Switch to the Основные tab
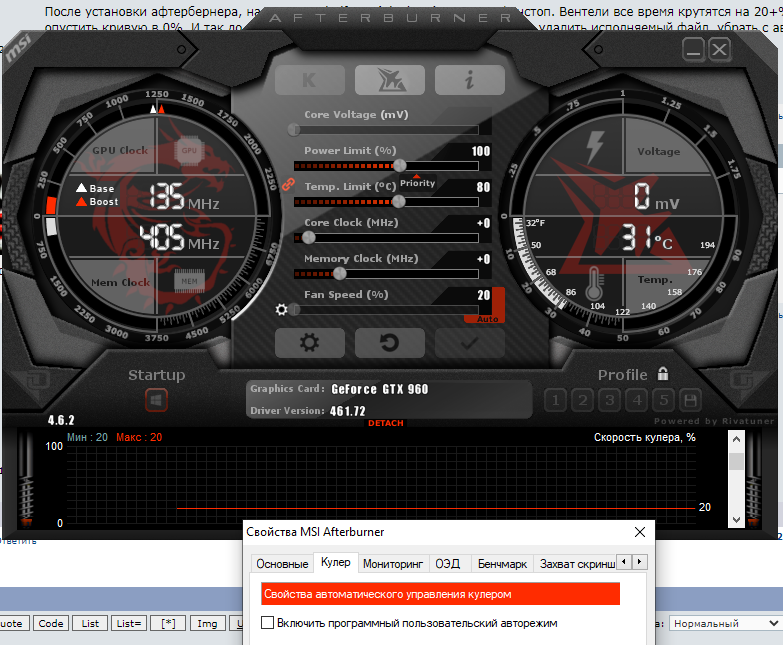This screenshot has width=783, height=645. tap(282, 564)
